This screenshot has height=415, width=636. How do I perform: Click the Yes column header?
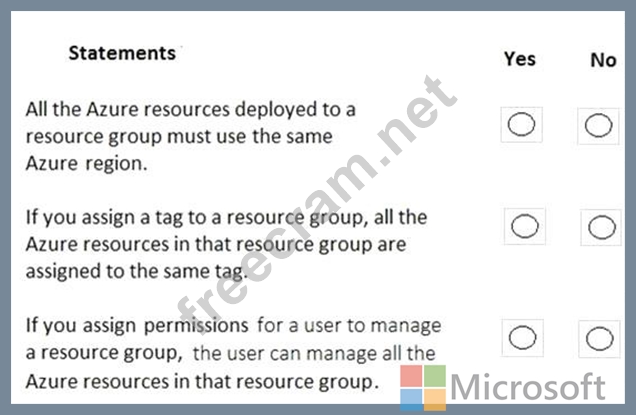click(x=520, y=59)
